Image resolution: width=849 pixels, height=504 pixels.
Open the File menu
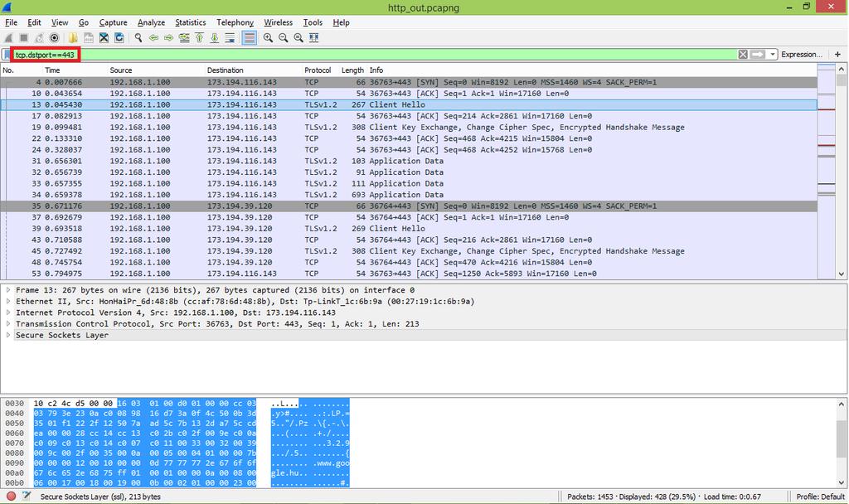tap(12, 22)
